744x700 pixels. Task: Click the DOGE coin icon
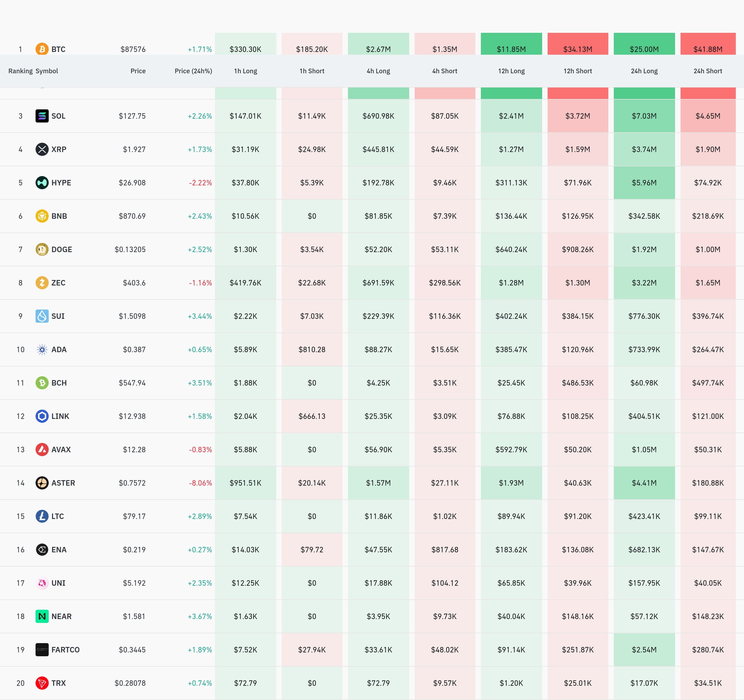[x=42, y=249]
